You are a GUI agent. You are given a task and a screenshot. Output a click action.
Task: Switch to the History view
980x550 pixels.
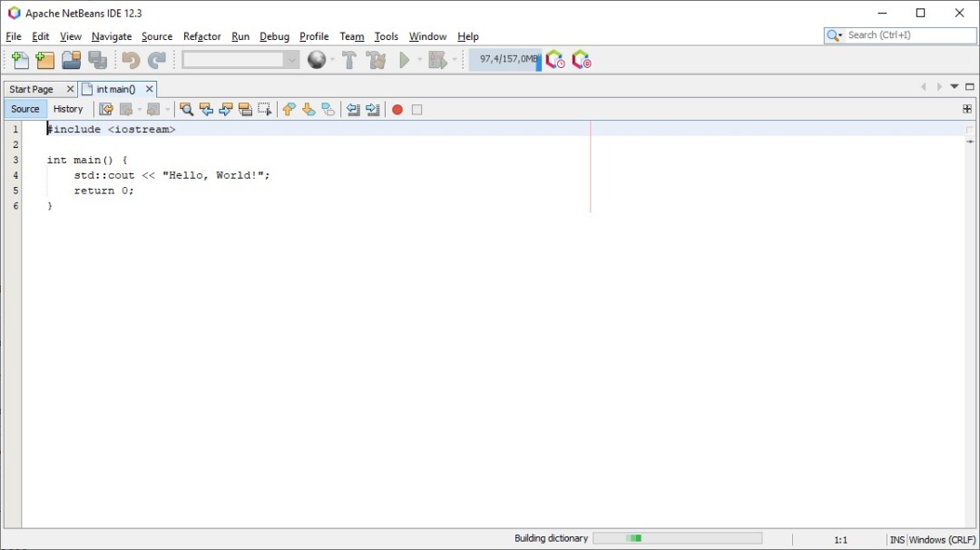click(68, 109)
